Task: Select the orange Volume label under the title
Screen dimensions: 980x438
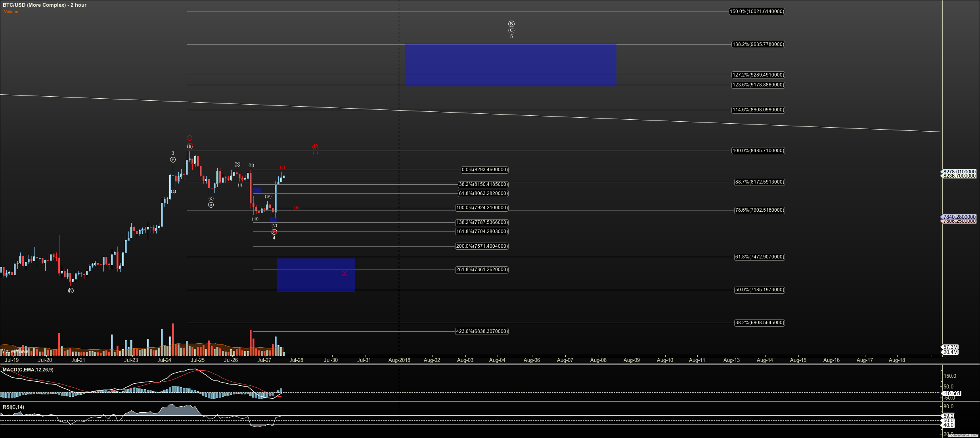Action: pos(11,11)
